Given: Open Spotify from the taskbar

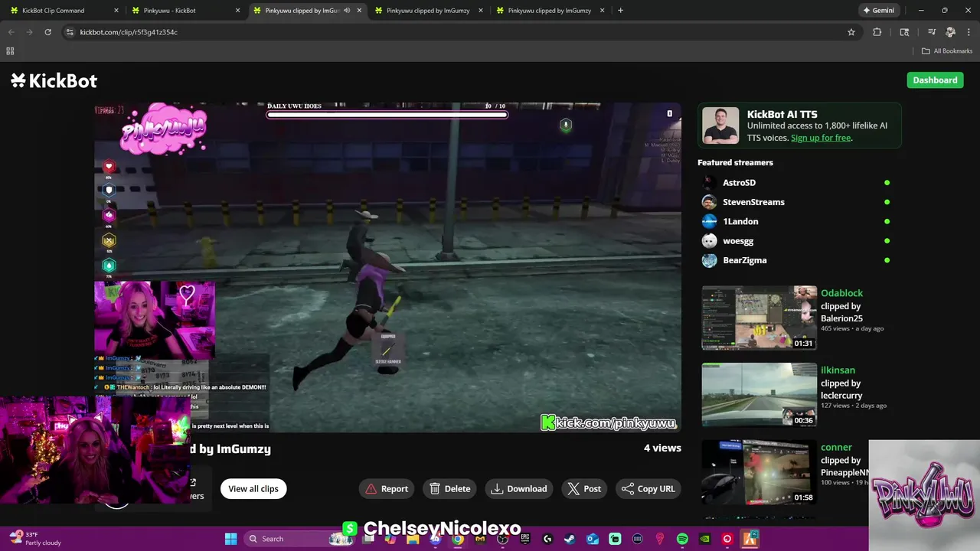Looking at the screenshot, I should tap(682, 539).
